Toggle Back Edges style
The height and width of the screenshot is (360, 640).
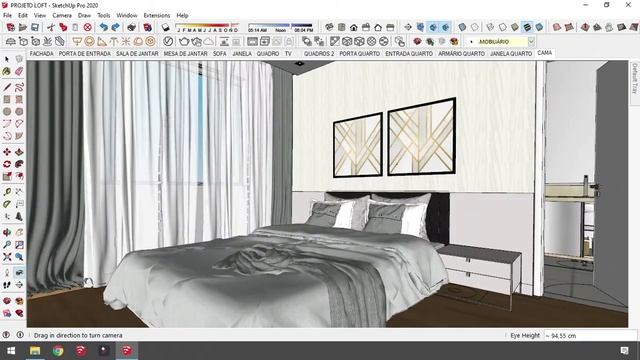pos(474,27)
